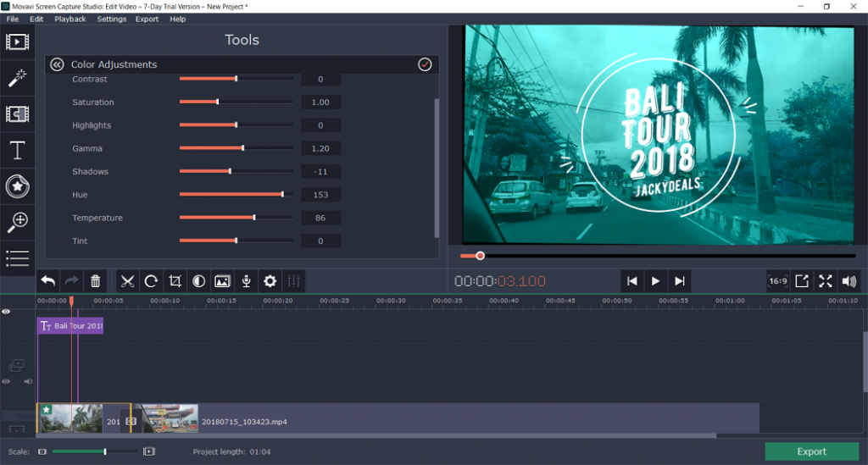Click the volume speaker icon
Screen dimensions: 868x465
pos(849,281)
